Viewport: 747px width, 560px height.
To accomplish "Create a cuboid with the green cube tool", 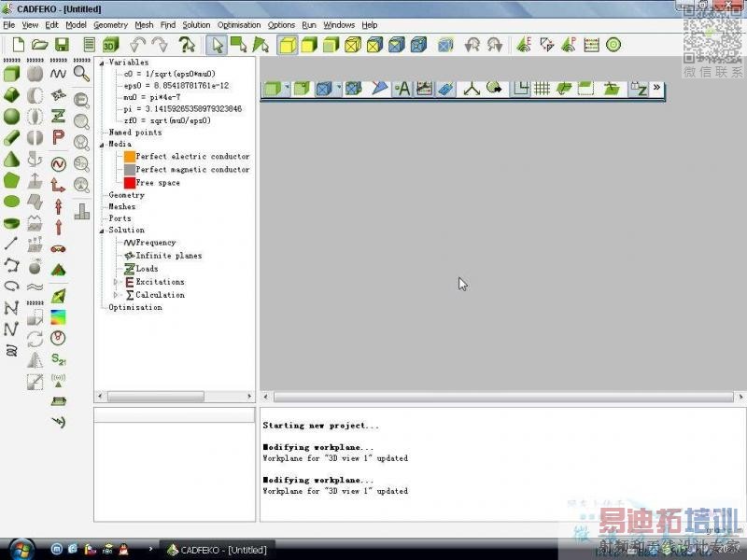I will point(11,74).
